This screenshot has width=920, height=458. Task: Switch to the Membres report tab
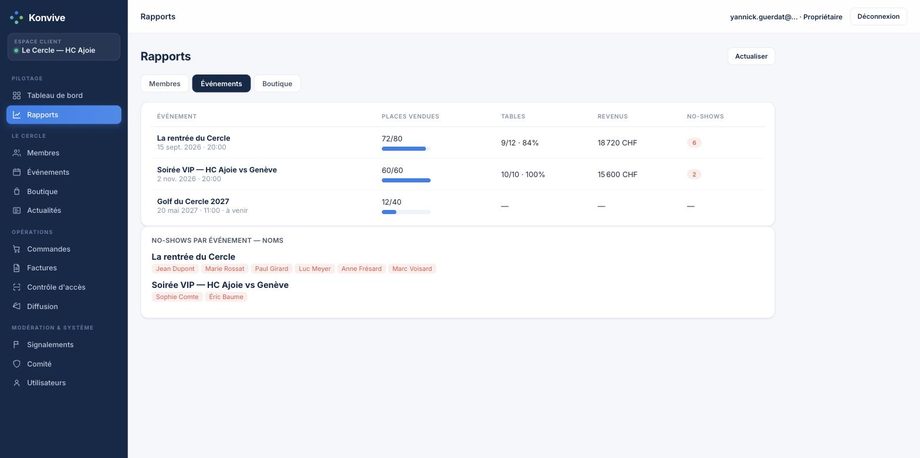(164, 84)
